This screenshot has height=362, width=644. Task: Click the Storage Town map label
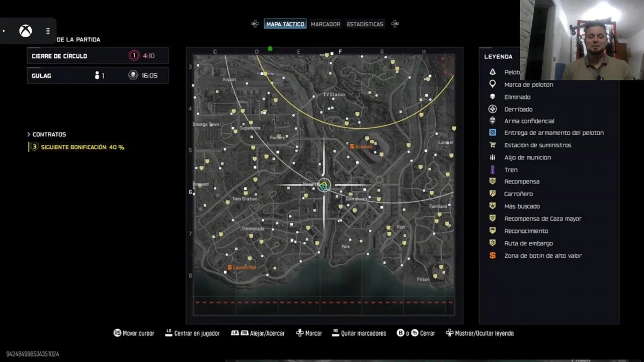(206, 124)
